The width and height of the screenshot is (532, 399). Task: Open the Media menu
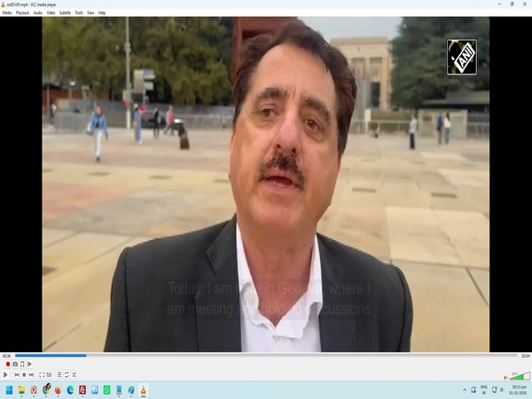click(x=7, y=12)
